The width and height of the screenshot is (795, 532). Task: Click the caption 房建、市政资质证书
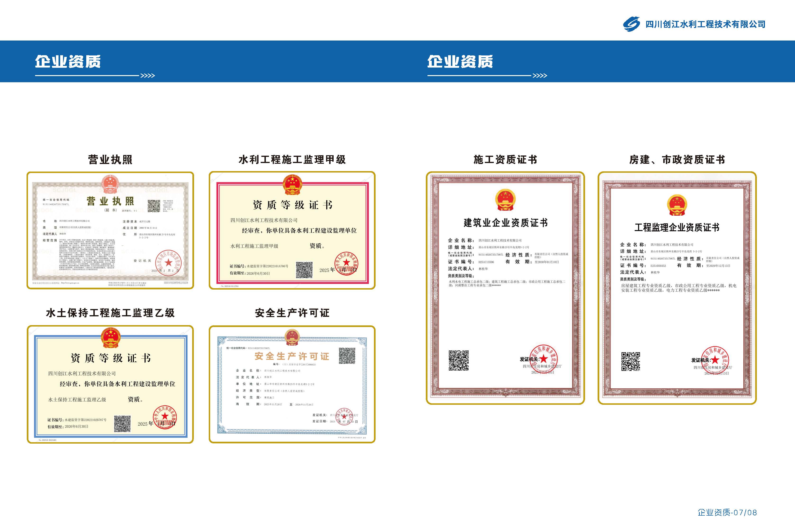point(677,159)
